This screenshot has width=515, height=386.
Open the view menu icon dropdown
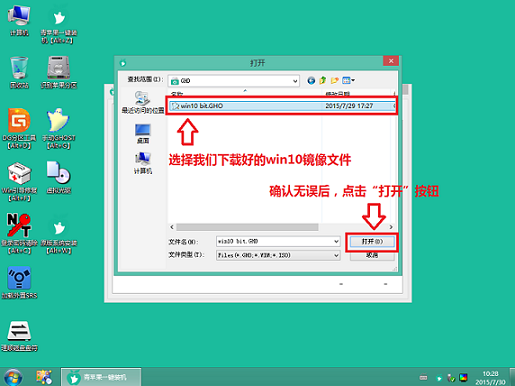click(349, 80)
